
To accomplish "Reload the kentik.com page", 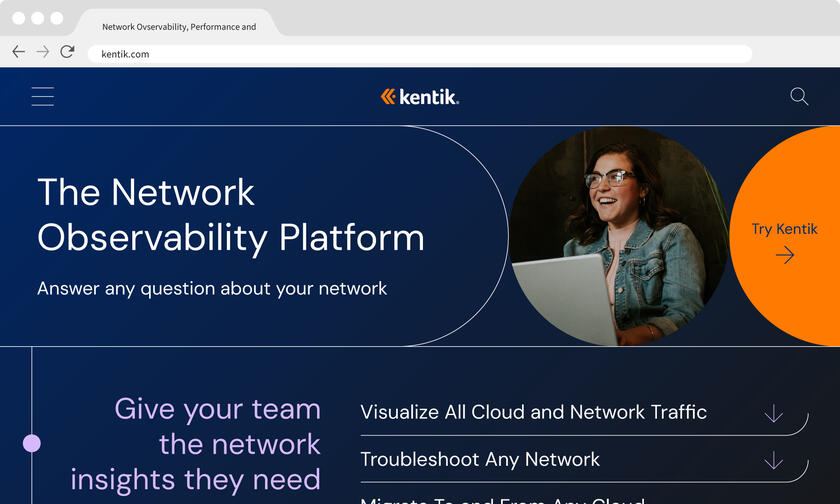I will click(x=67, y=52).
